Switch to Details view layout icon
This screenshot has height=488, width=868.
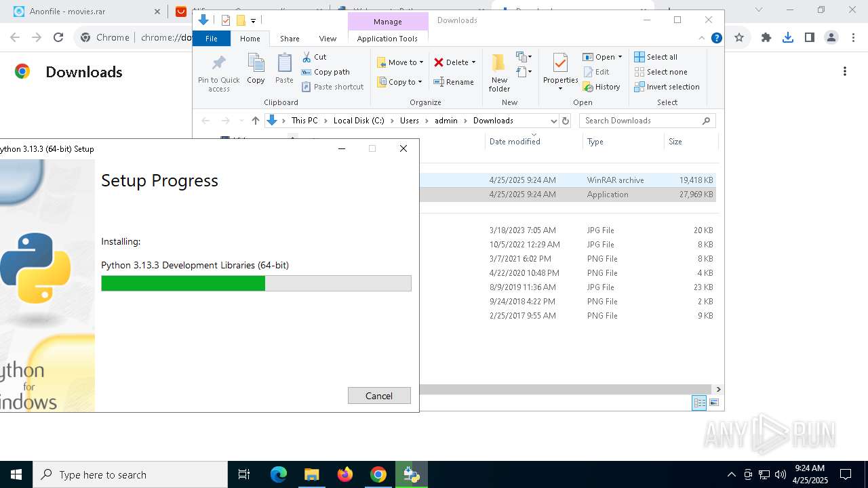699,403
